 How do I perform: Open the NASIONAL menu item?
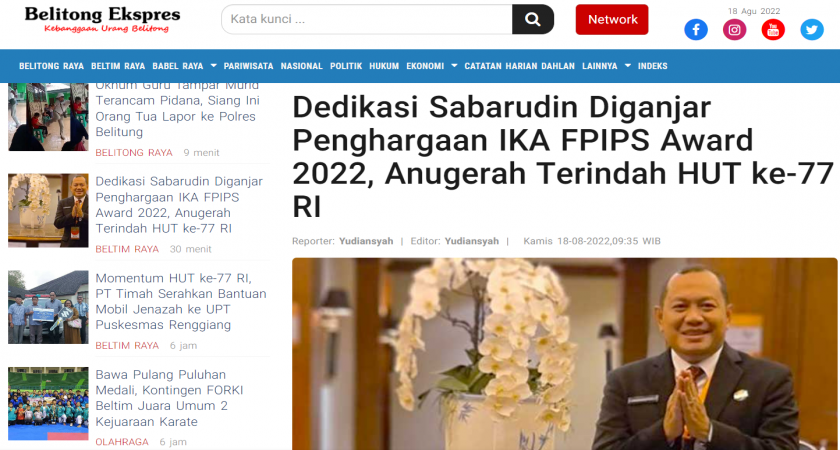point(302,66)
